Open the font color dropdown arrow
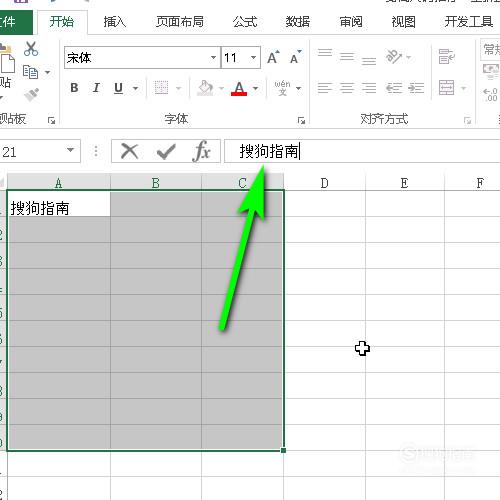The height and width of the screenshot is (500, 500). click(x=255, y=88)
